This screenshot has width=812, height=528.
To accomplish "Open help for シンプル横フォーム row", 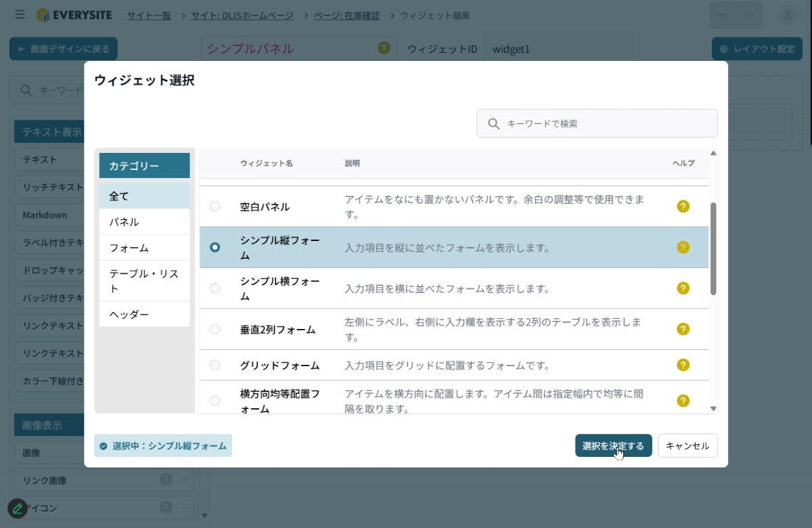I will point(683,288).
